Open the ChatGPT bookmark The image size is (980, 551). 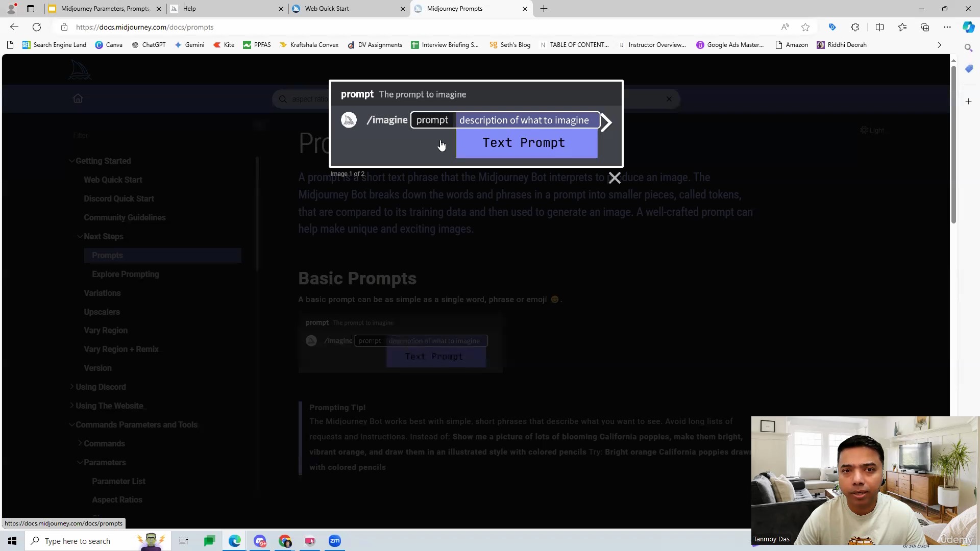149,45
